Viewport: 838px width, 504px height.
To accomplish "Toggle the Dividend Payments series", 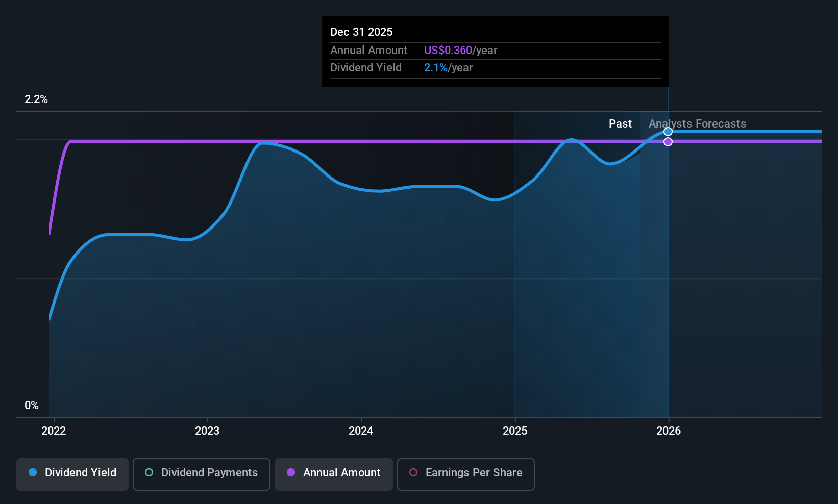I will 202,474.
